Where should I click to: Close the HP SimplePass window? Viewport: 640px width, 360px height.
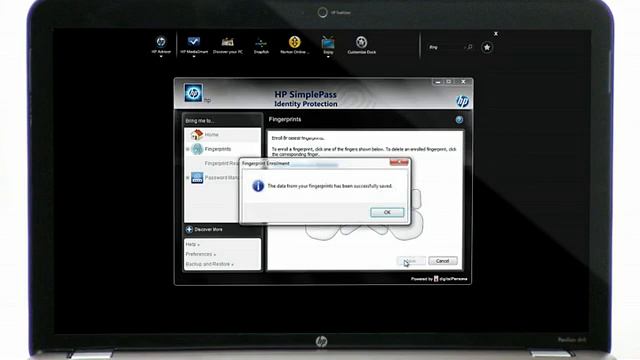tap(463, 82)
